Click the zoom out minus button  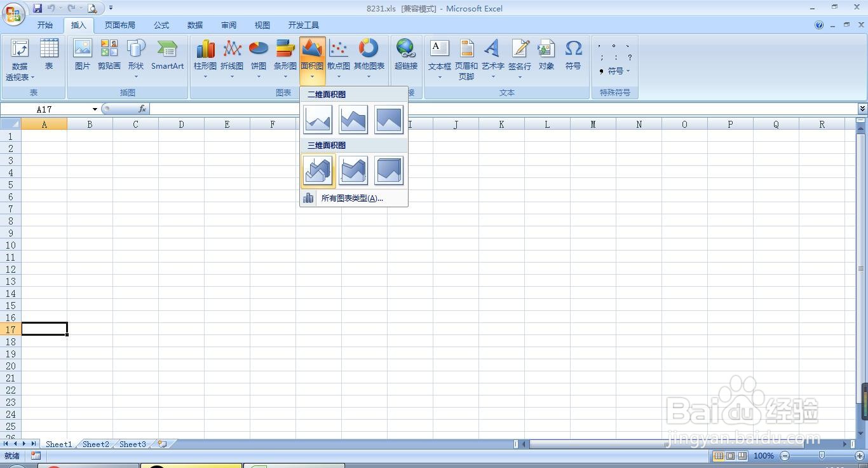[785, 456]
